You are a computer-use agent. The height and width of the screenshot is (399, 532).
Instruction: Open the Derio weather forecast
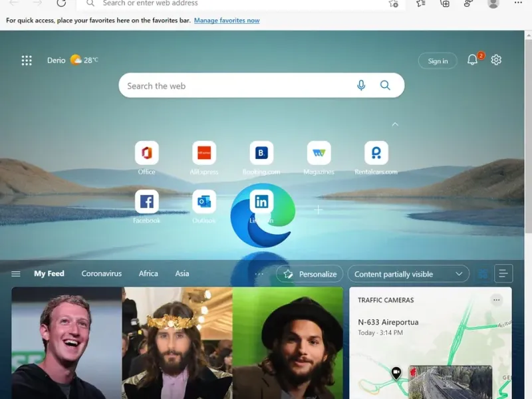pyautogui.click(x=72, y=60)
